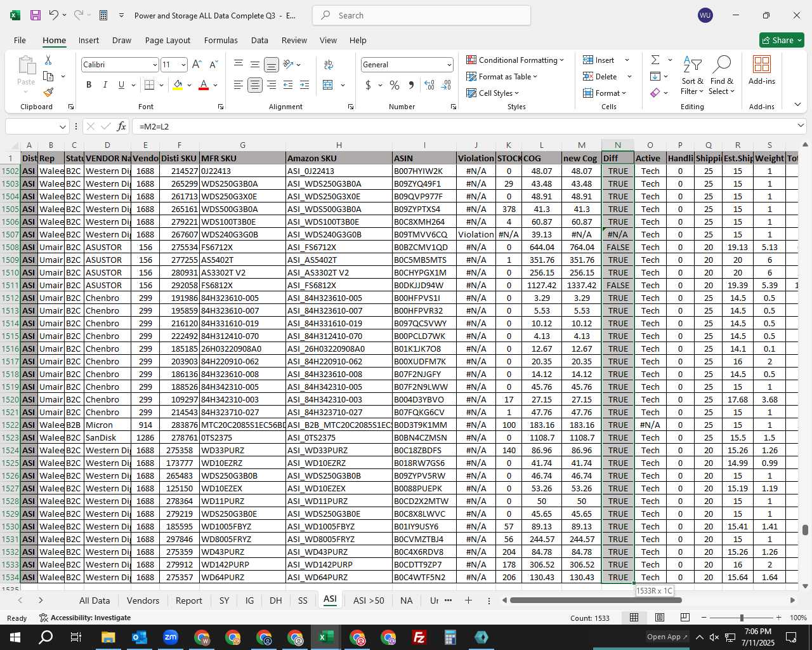Viewport: 812px width, 650px height.
Task: Click the Share button
Action: 782,40
